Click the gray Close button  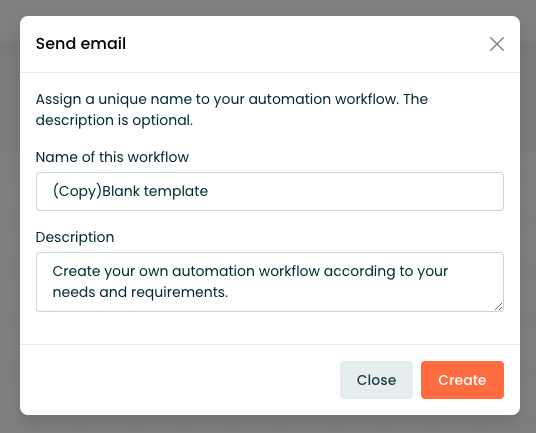376,380
